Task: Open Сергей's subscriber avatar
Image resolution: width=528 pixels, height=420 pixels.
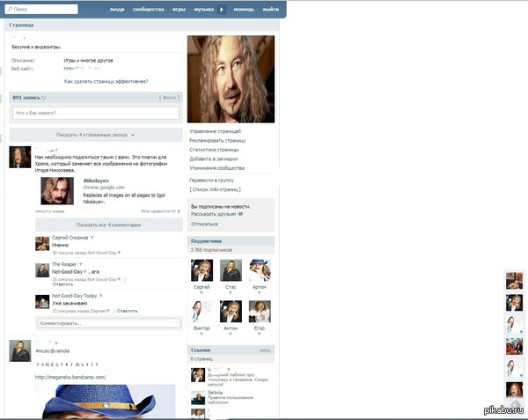Action: point(202,269)
